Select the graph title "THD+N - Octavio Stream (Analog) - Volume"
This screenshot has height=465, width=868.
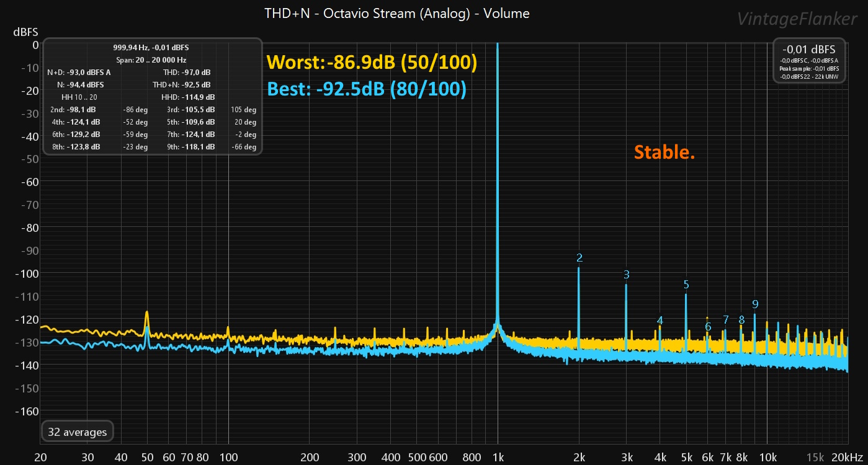tap(397, 13)
